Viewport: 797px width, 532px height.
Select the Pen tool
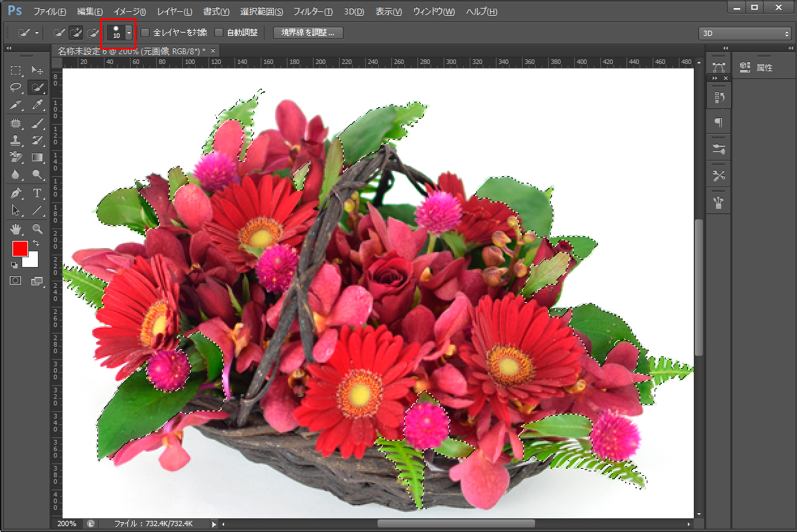(x=16, y=193)
